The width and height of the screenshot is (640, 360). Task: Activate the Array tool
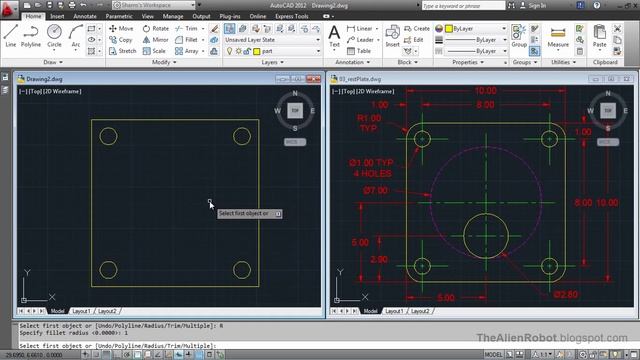click(187, 51)
